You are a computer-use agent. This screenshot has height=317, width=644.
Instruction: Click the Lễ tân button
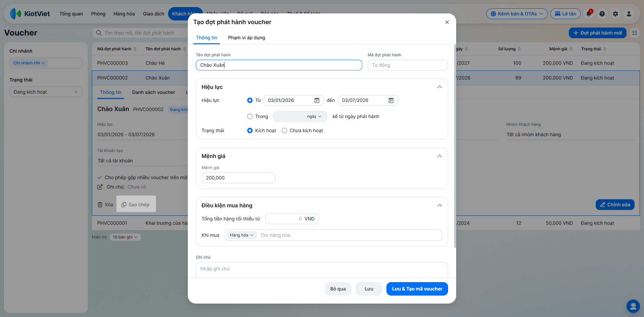click(566, 14)
